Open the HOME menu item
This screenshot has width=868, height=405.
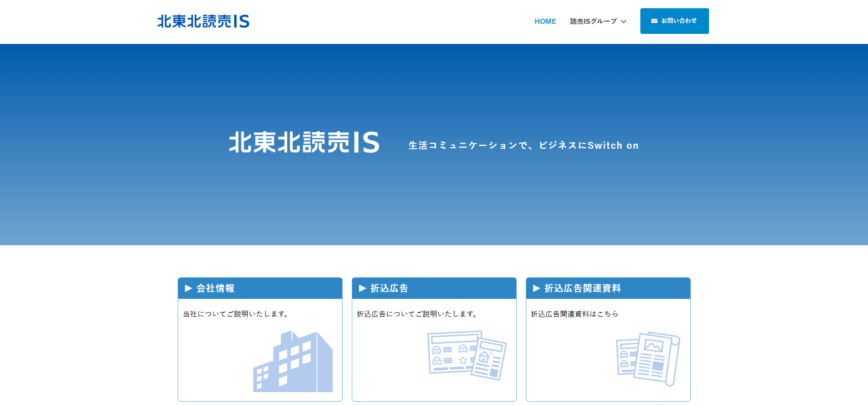(545, 21)
